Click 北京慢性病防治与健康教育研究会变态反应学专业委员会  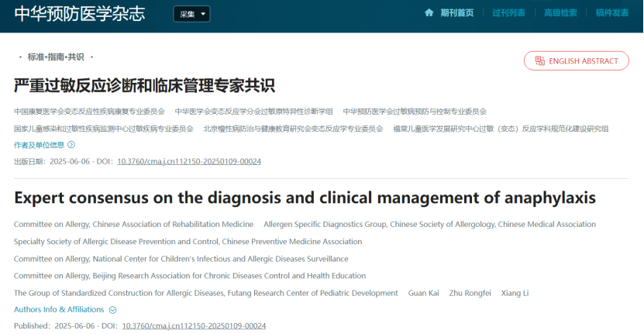pyautogui.click(x=293, y=129)
